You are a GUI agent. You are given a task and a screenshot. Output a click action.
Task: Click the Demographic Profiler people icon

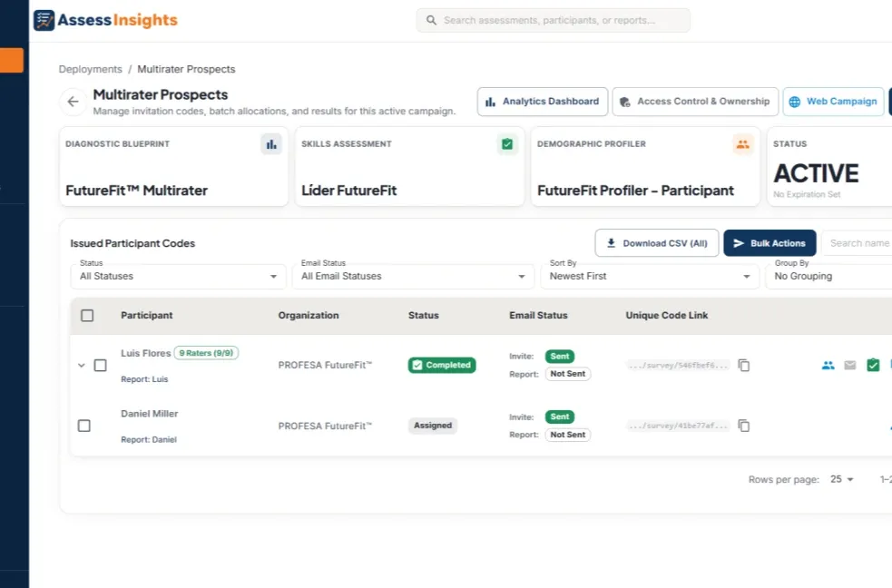pos(743,144)
